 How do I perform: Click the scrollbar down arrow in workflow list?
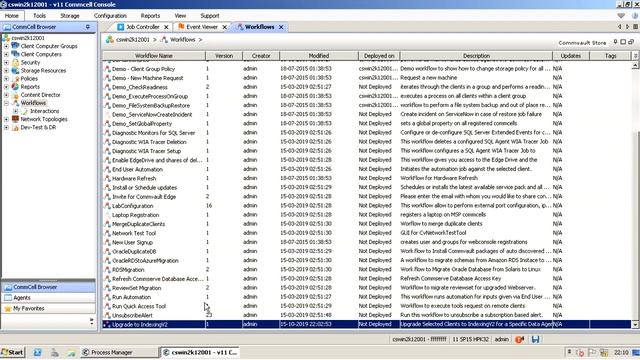pyautogui.click(x=636, y=324)
